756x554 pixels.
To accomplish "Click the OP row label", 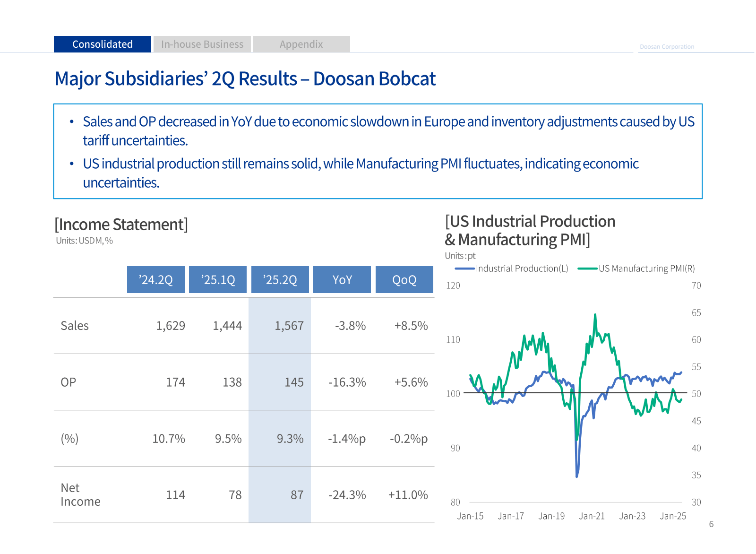I will click(68, 382).
